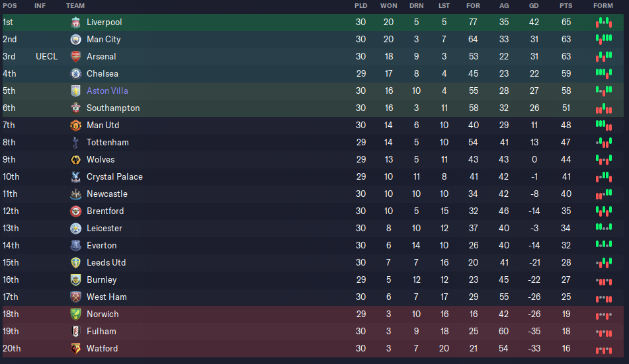Select the 20th place Watford row
The image size is (629, 364).
[x=313, y=349]
